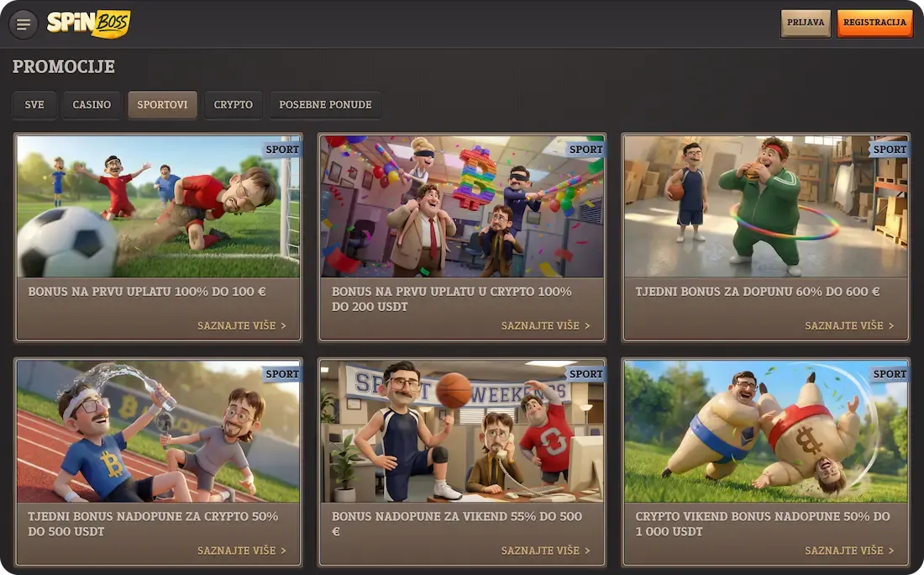924x575 pixels.
Task: Click title Bonus nadopune za vikend 55%
Action: 457,524
